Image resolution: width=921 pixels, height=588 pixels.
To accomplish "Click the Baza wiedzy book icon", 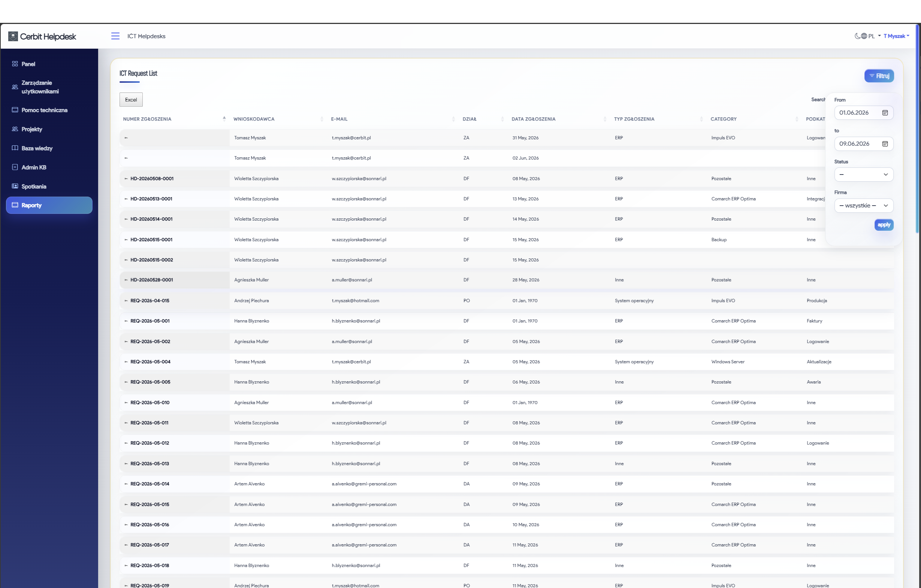I will point(15,148).
